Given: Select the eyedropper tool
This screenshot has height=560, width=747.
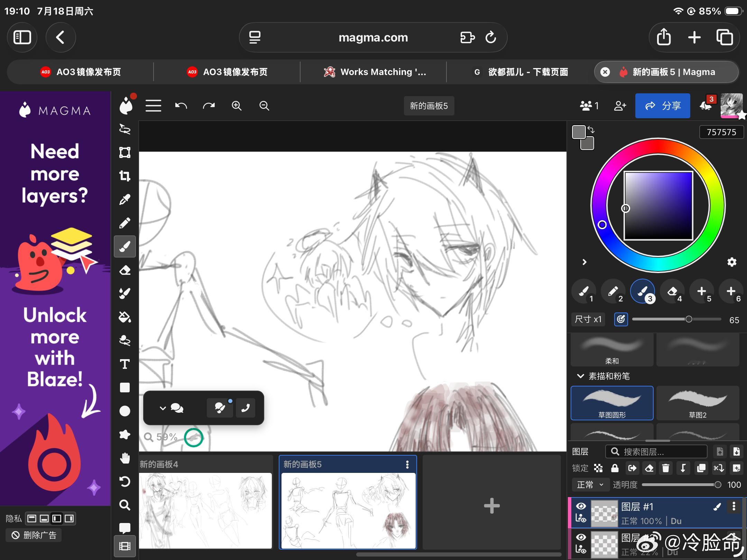Looking at the screenshot, I should point(125,199).
